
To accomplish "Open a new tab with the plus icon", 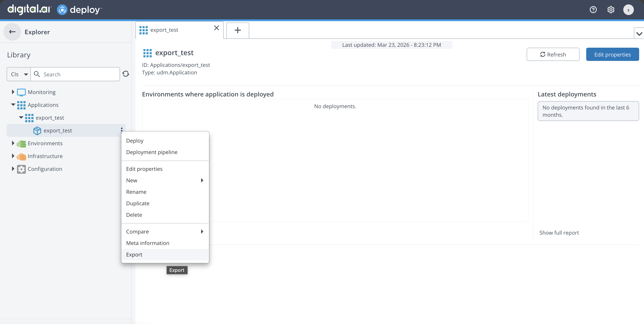I will click(x=238, y=30).
